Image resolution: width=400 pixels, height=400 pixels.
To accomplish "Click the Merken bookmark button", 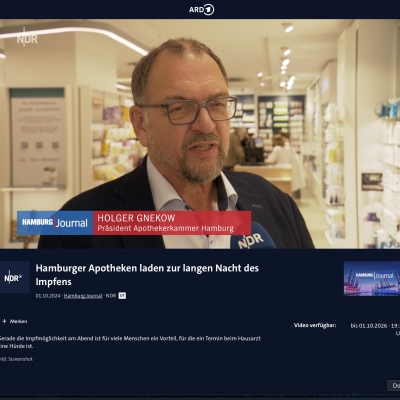I will (15, 321).
